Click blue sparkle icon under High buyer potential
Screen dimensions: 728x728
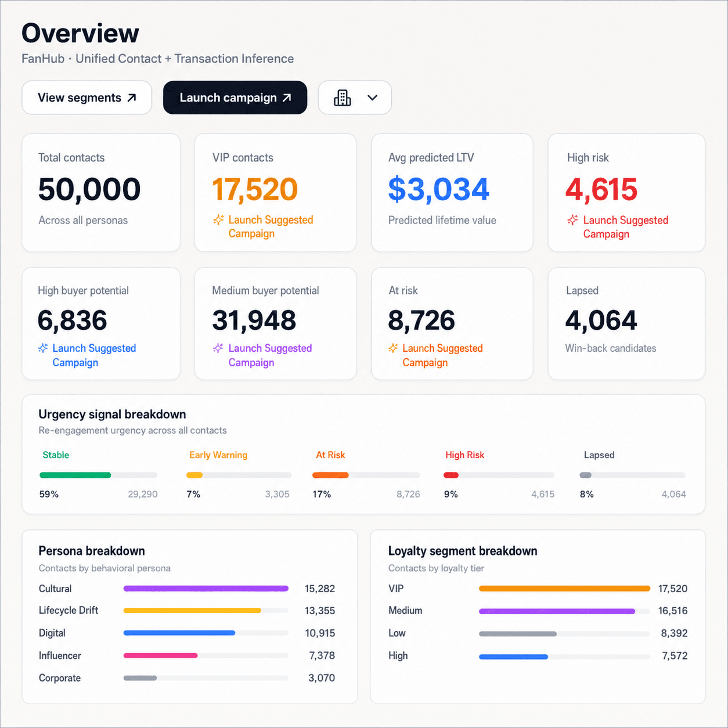pos(43,348)
